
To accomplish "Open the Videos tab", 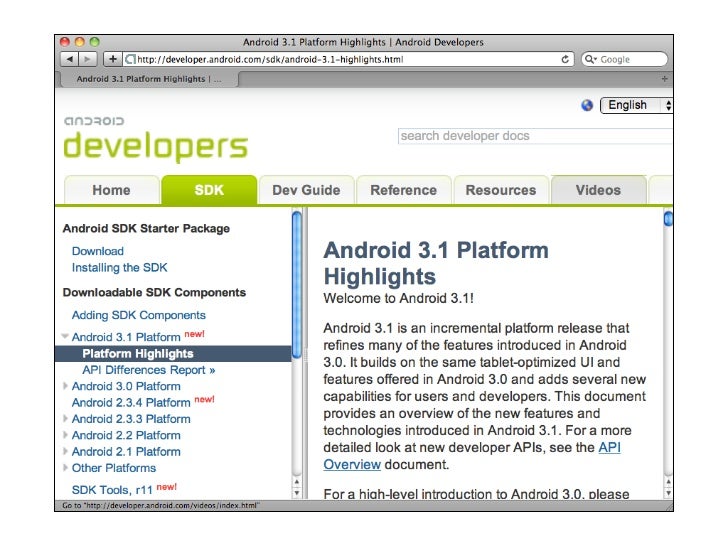I will pyautogui.click(x=598, y=190).
